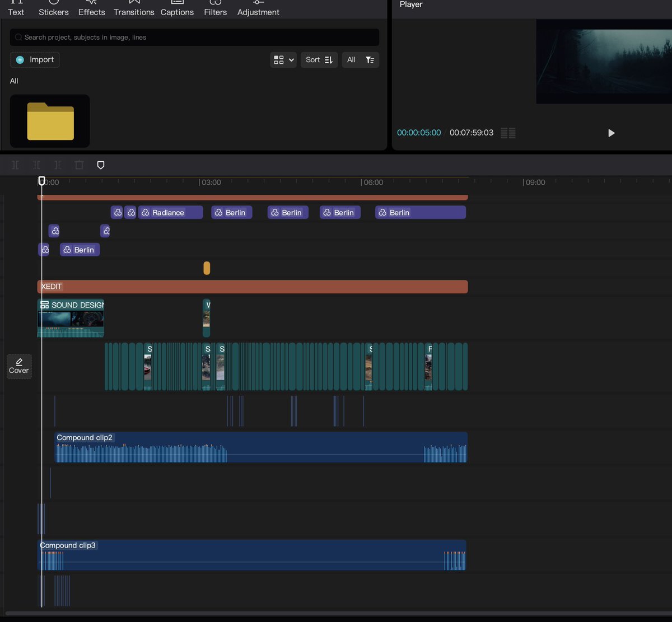672x622 pixels.
Task: Click the Split tool icon in timeline toolbar
Action: click(x=15, y=165)
